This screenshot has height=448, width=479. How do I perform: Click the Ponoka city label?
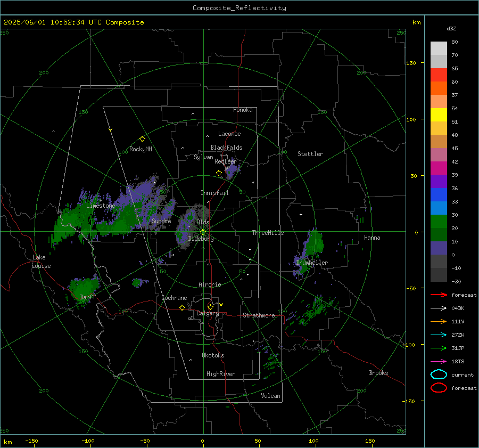tap(243, 110)
